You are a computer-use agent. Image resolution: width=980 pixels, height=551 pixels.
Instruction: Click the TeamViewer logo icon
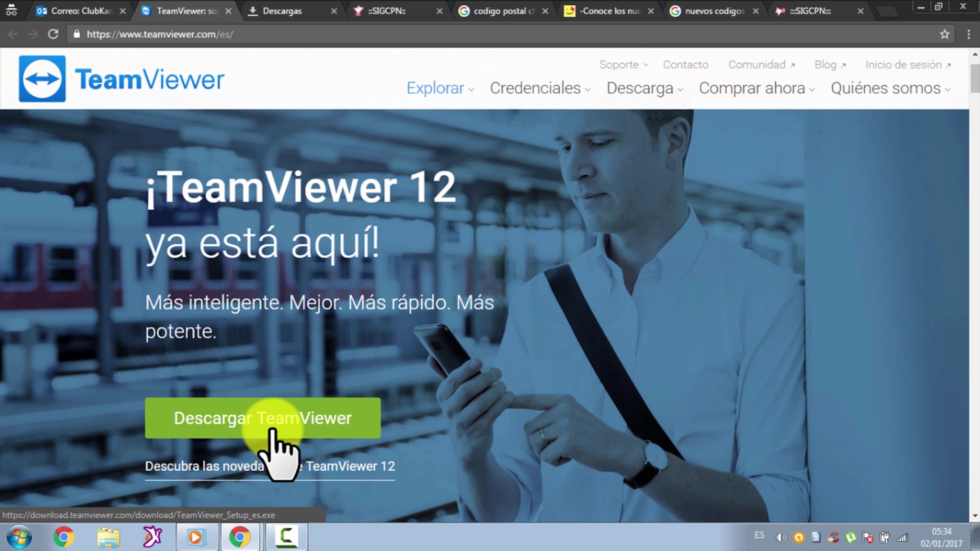tap(42, 79)
